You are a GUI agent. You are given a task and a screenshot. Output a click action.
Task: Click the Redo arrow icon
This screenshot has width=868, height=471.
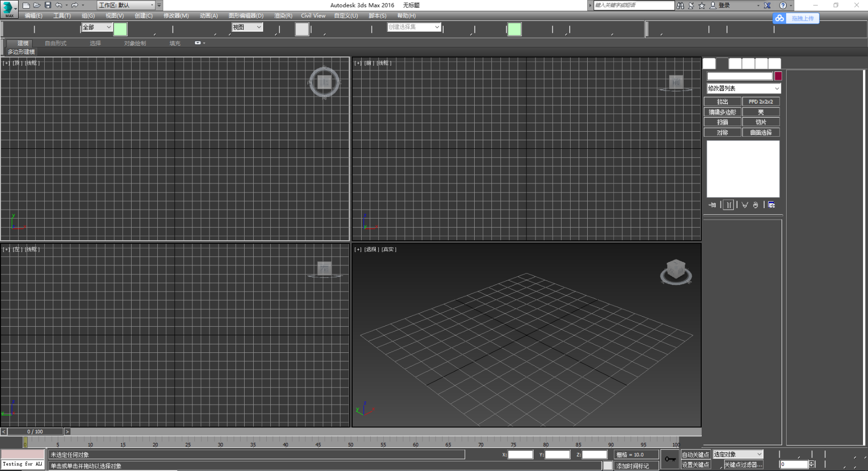tap(75, 5)
